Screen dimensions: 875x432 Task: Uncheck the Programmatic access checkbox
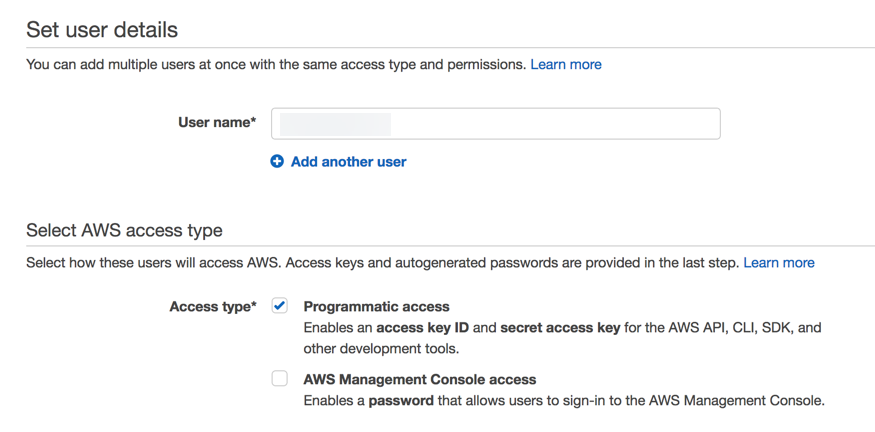pyautogui.click(x=280, y=306)
